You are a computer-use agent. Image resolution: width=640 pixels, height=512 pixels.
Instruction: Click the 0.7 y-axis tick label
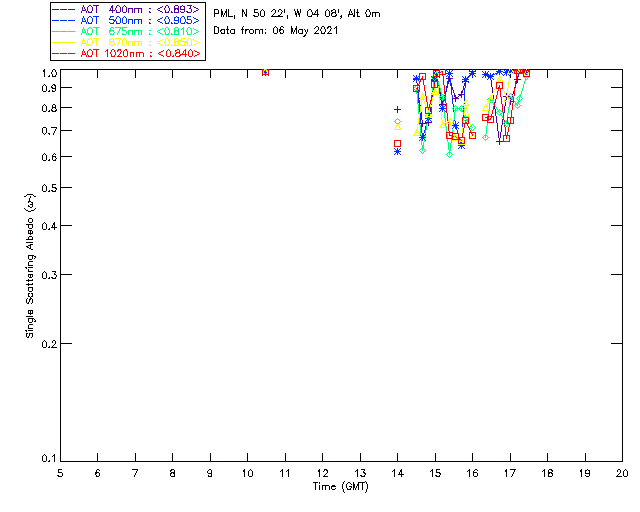click(x=49, y=131)
